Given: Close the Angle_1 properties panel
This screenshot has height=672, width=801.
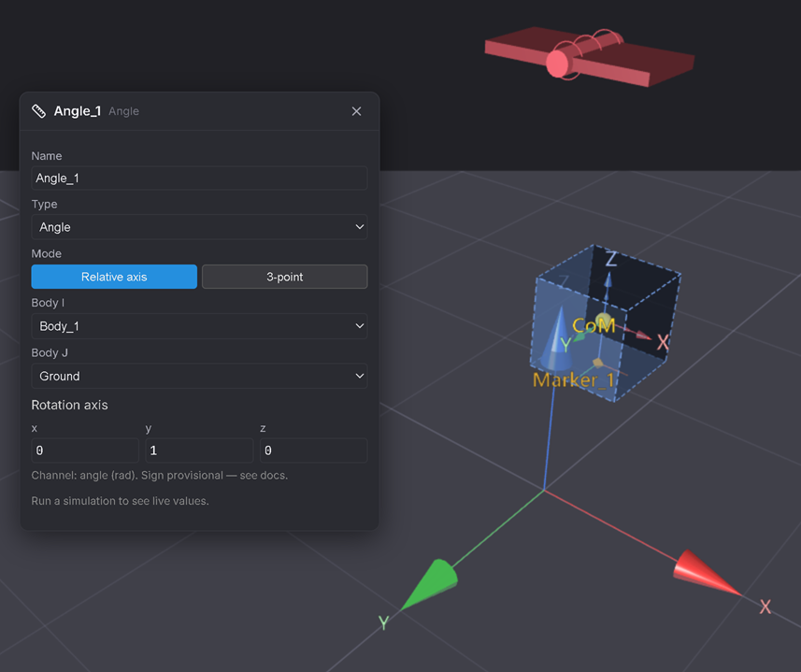Looking at the screenshot, I should [356, 111].
